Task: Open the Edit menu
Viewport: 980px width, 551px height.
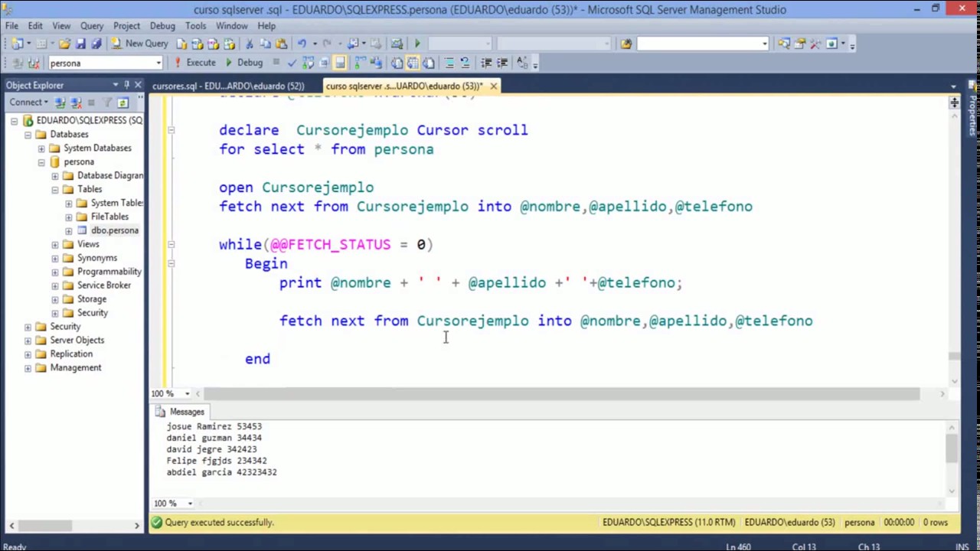Action: click(x=35, y=26)
